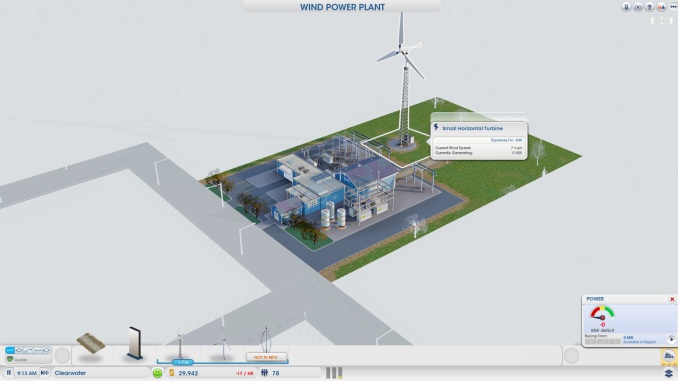
Task: Pause the game simulation
Action: tap(9, 372)
